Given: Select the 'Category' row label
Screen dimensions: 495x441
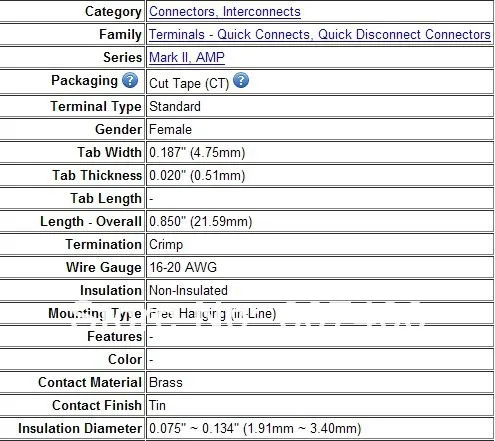Looking at the screenshot, I should click(x=113, y=12).
